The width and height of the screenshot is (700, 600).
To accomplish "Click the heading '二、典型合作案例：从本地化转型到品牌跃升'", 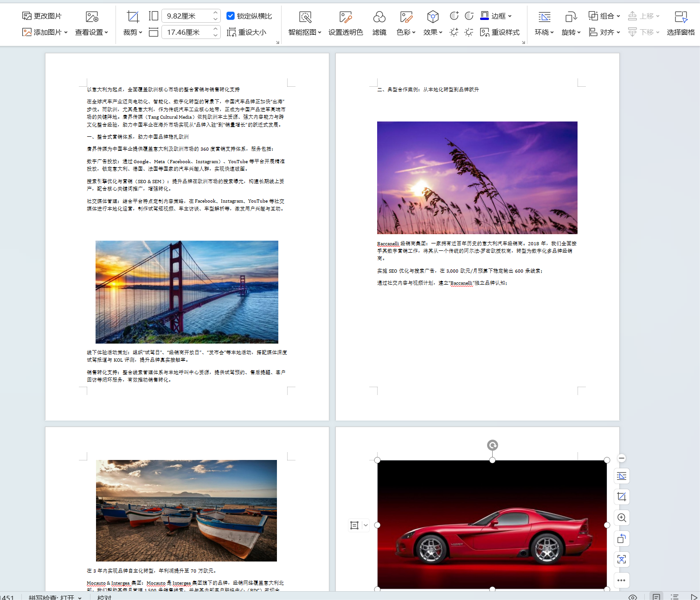I will click(x=428, y=89).
